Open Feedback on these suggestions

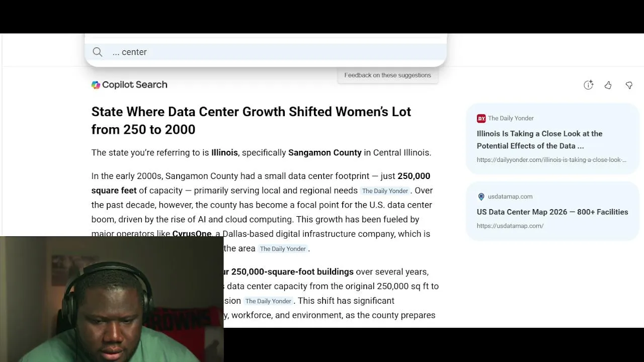387,75
